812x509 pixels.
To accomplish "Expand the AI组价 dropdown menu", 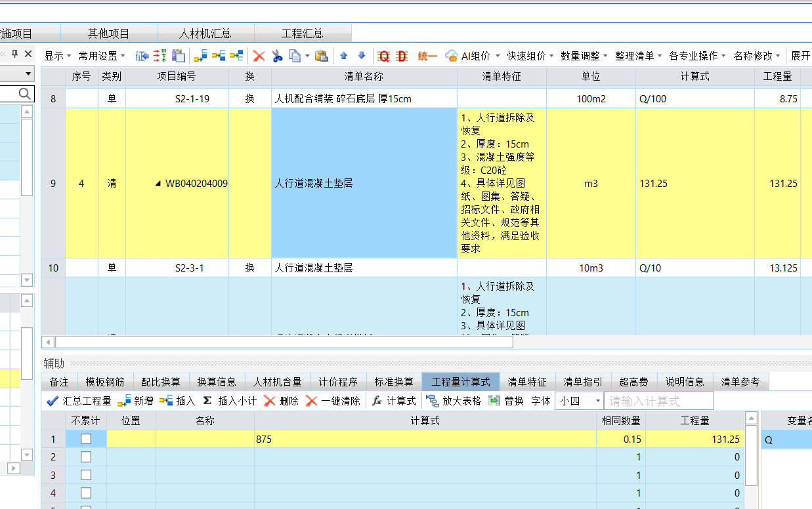I will (x=498, y=56).
